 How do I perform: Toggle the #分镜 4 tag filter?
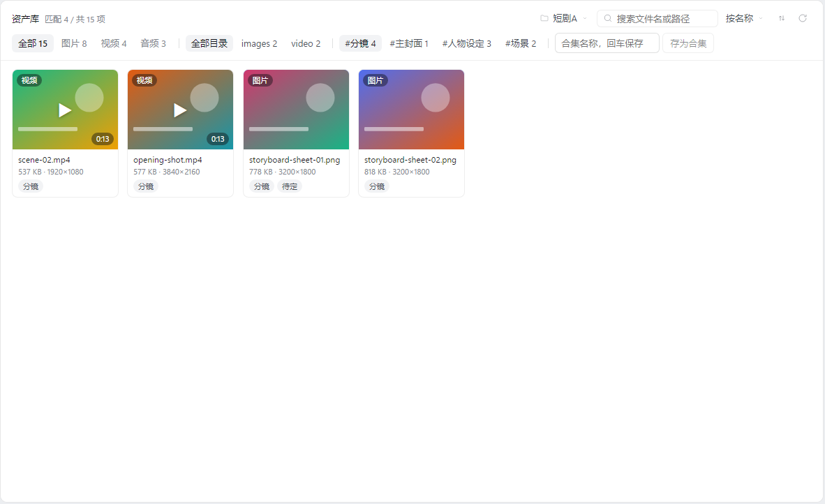pos(360,43)
